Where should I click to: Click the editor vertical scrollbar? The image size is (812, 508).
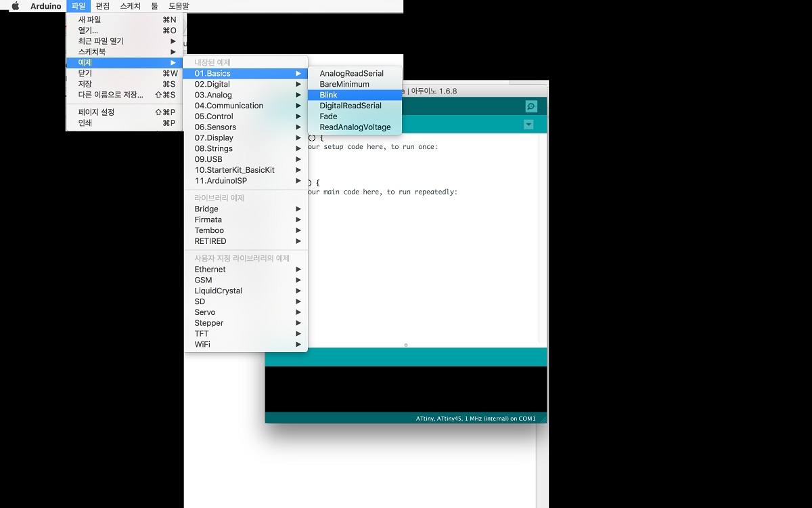(x=543, y=237)
